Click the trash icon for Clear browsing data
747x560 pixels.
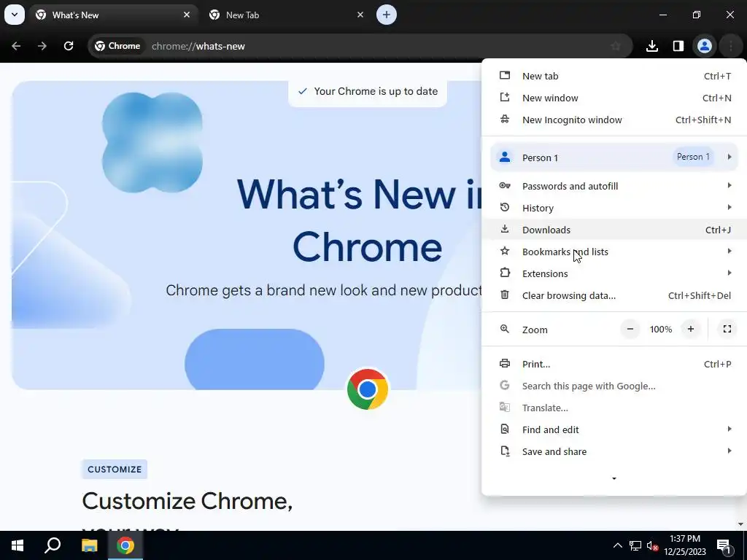505,295
